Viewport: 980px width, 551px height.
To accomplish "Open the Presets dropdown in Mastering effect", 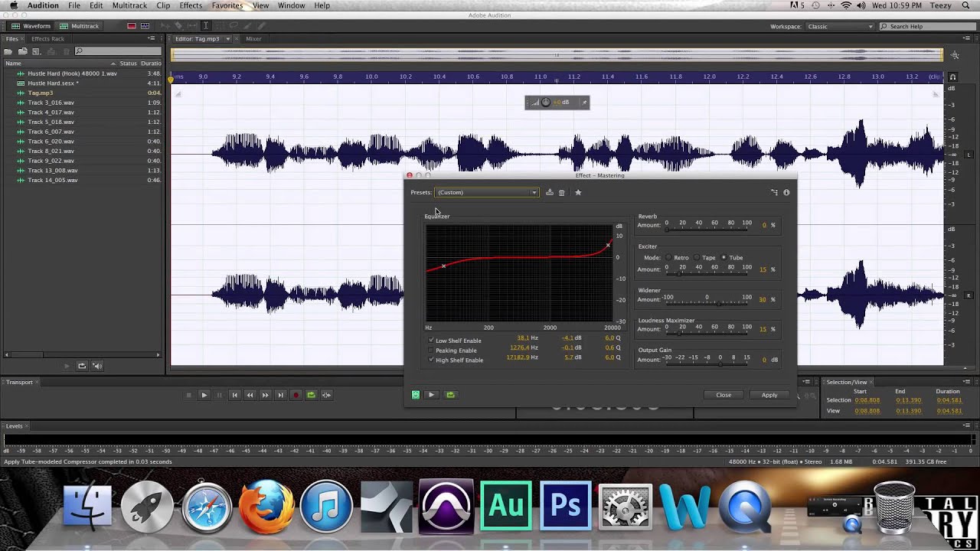I will 487,192.
